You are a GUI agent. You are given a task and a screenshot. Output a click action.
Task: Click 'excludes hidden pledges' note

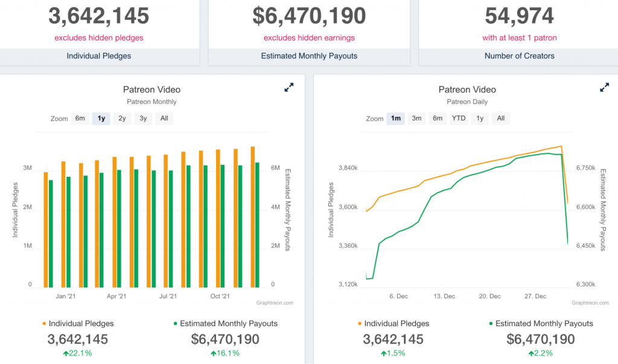point(99,38)
